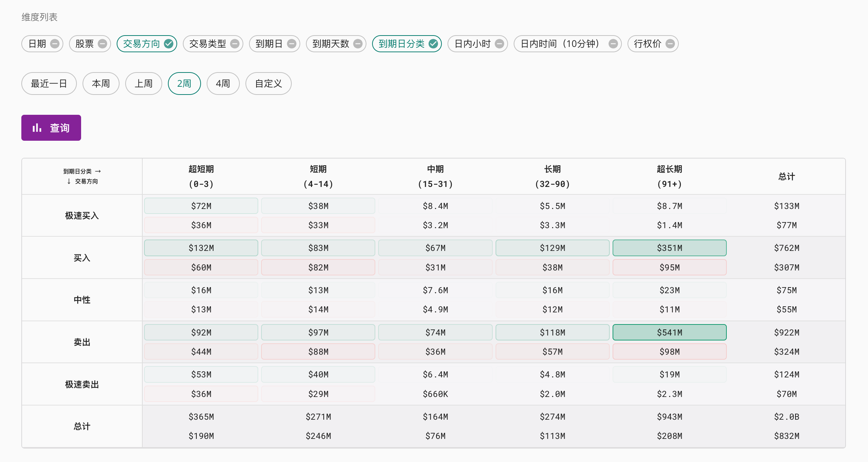Image resolution: width=868 pixels, height=462 pixels.
Task: Open the 自定义 custom range option
Action: point(269,84)
